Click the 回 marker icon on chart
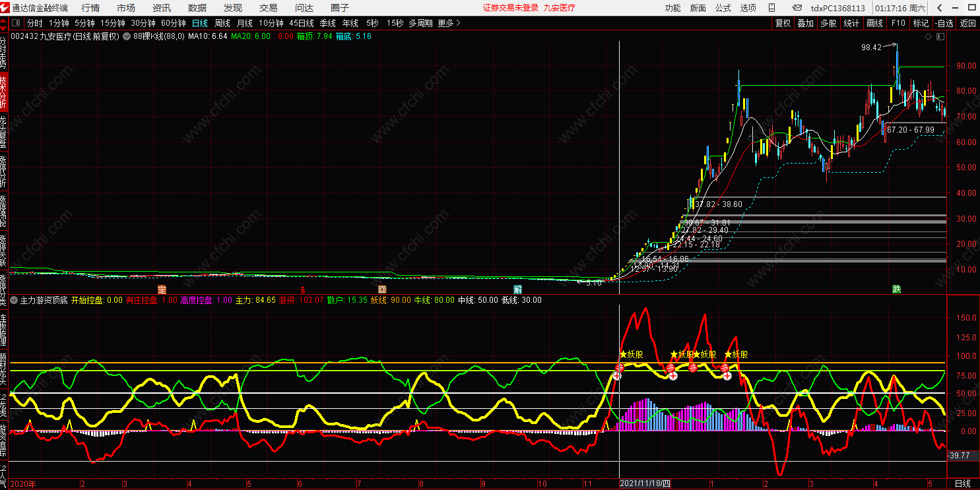 (381, 289)
